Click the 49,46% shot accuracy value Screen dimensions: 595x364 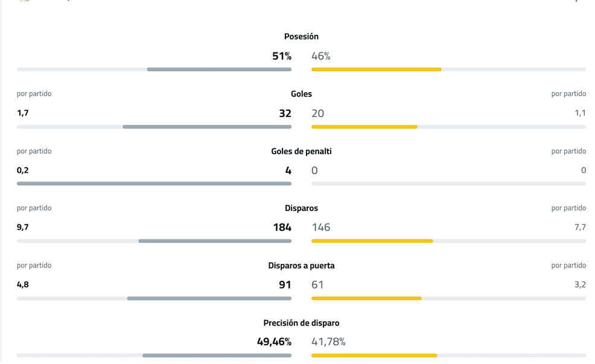(x=274, y=342)
